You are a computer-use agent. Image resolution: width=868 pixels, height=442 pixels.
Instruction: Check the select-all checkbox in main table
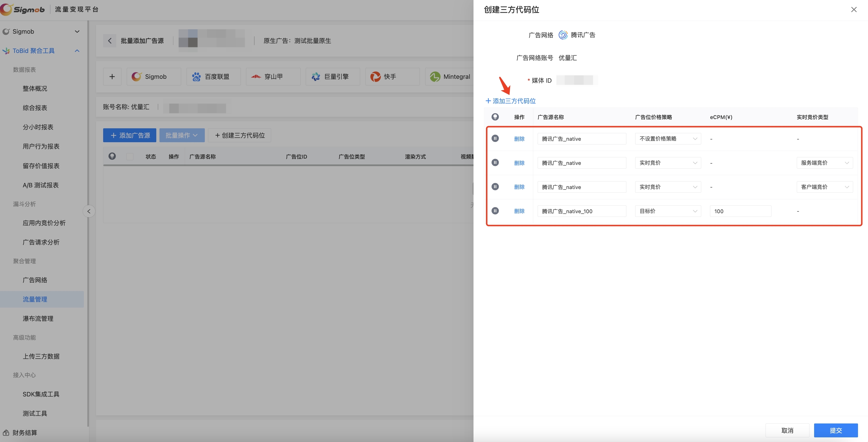(130, 156)
